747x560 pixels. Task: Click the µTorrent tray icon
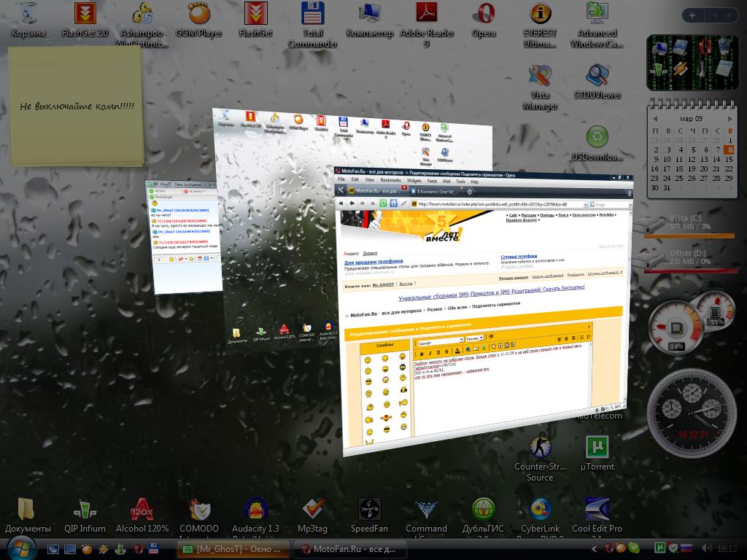pyautogui.click(x=659, y=548)
